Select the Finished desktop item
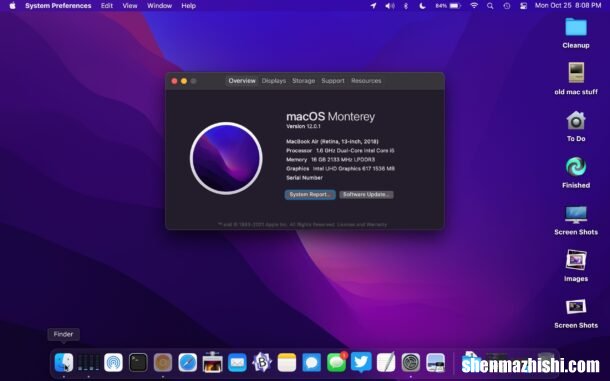This screenshot has width=610, height=381. (576, 173)
